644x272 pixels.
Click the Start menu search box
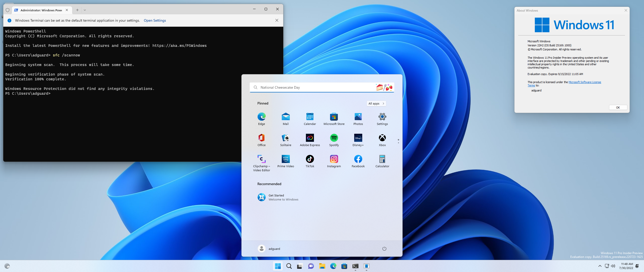pyautogui.click(x=322, y=87)
